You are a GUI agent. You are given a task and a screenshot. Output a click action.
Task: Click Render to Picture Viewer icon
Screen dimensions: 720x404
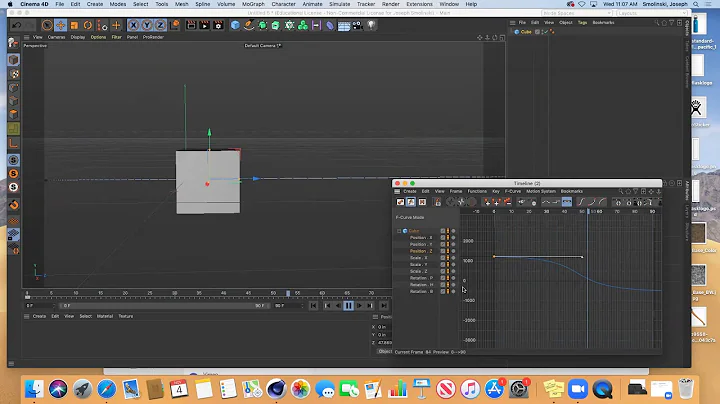click(x=204, y=25)
